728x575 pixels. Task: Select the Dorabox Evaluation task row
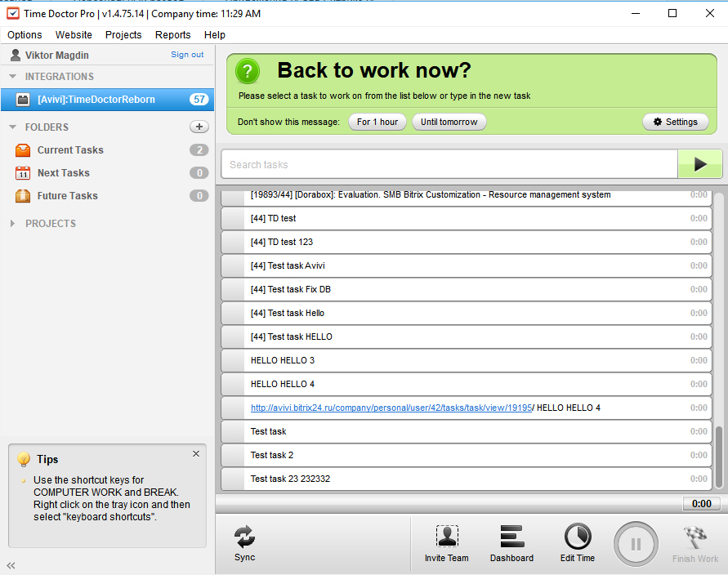pos(467,198)
